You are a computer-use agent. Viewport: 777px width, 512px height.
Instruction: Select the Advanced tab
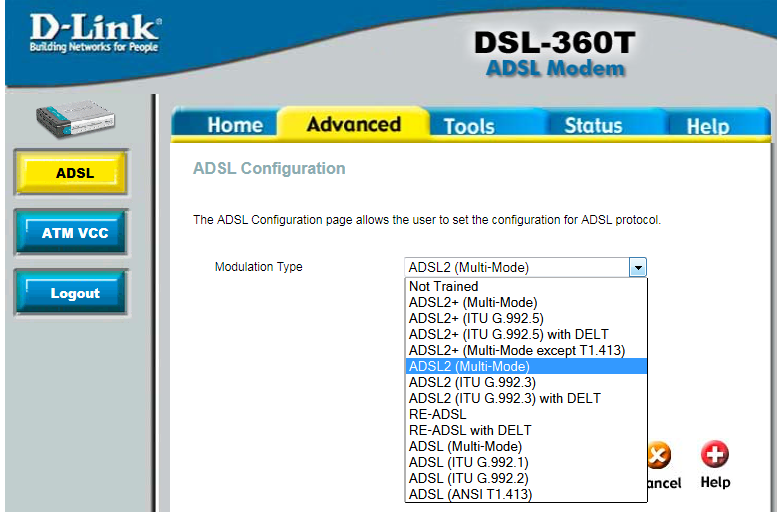pyautogui.click(x=354, y=124)
